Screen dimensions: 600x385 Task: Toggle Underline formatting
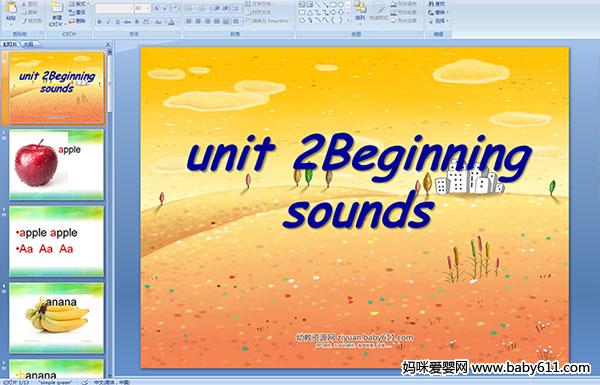[117, 22]
